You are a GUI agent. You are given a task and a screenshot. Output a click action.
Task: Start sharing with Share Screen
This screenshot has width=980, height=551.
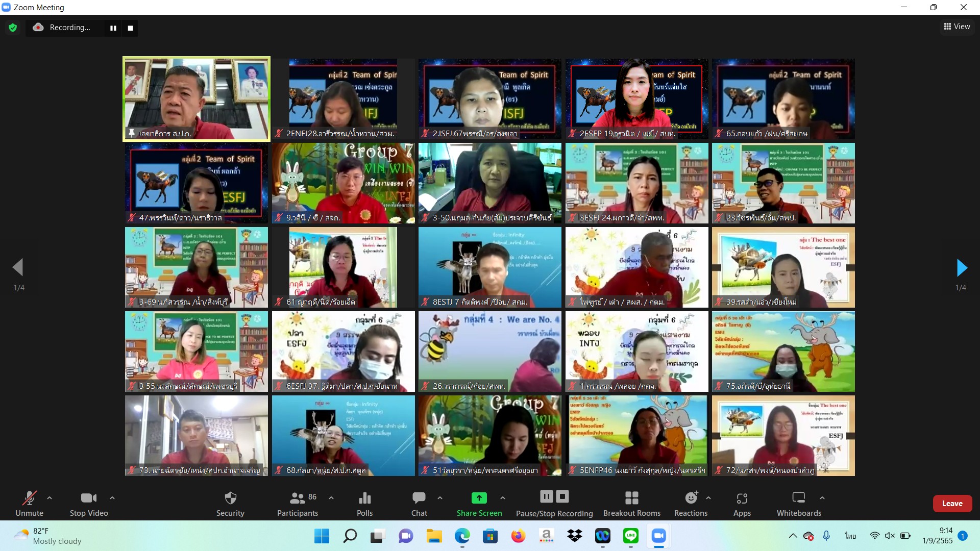point(479,504)
